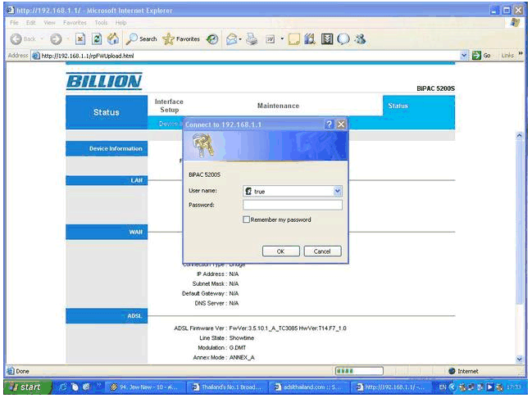This screenshot has height=398, width=532.
Task: Open the File menu
Action: tap(14, 23)
